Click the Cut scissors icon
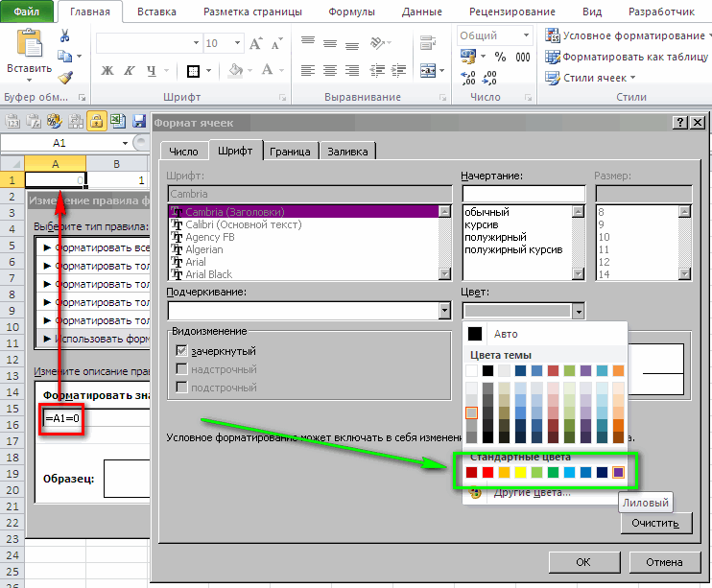712x588 pixels. click(x=65, y=35)
